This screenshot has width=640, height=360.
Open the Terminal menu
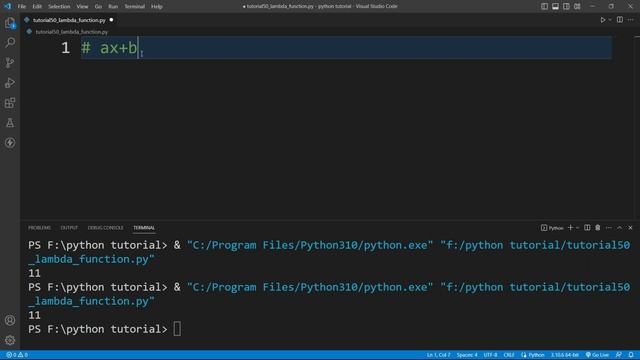pos(135,7)
